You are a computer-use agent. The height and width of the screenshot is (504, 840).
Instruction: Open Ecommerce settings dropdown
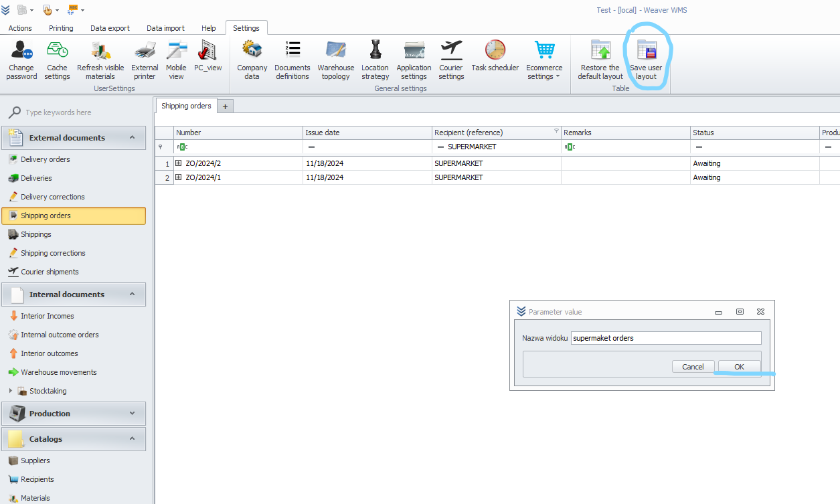(x=544, y=60)
